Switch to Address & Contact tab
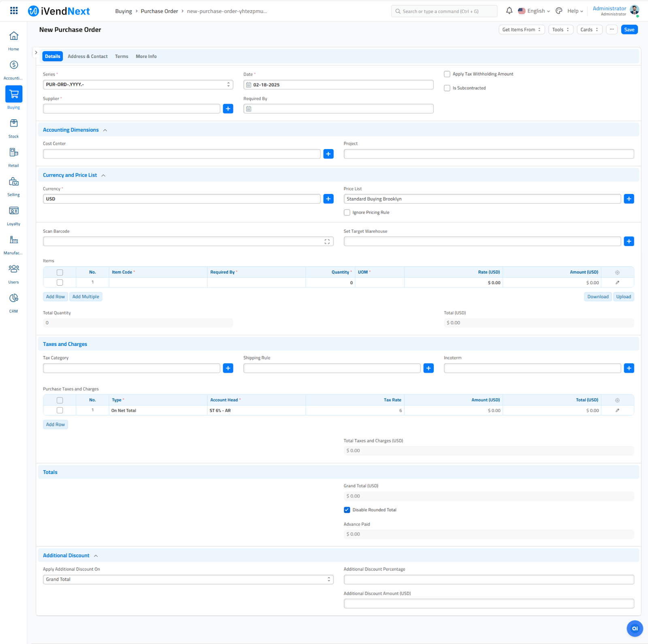This screenshot has height=644, width=648. coord(87,56)
